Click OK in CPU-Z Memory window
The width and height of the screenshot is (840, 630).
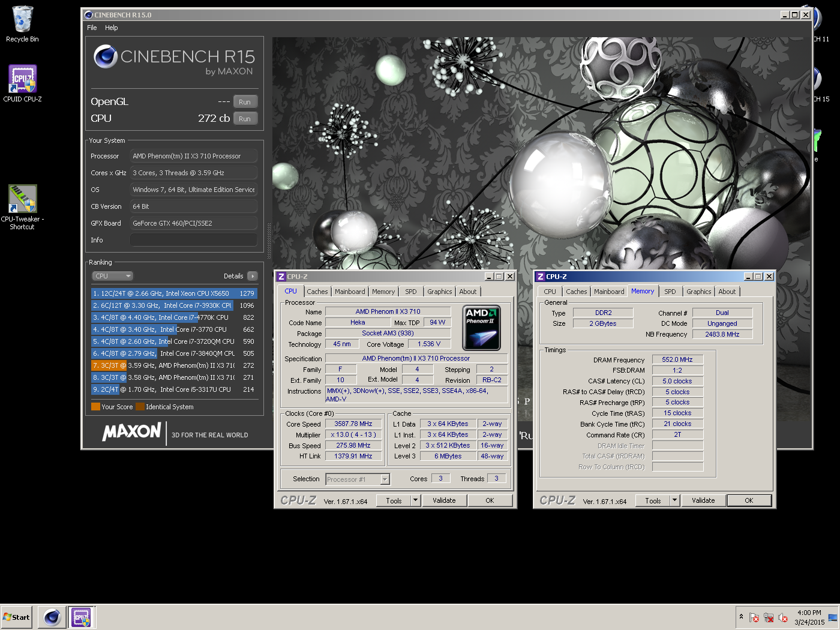[x=749, y=500]
